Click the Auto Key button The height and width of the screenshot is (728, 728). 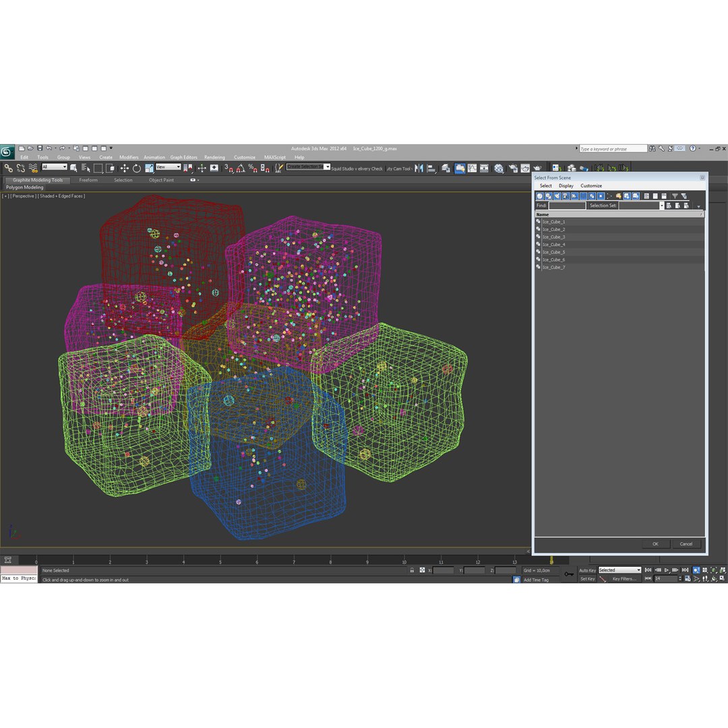pyautogui.click(x=587, y=571)
